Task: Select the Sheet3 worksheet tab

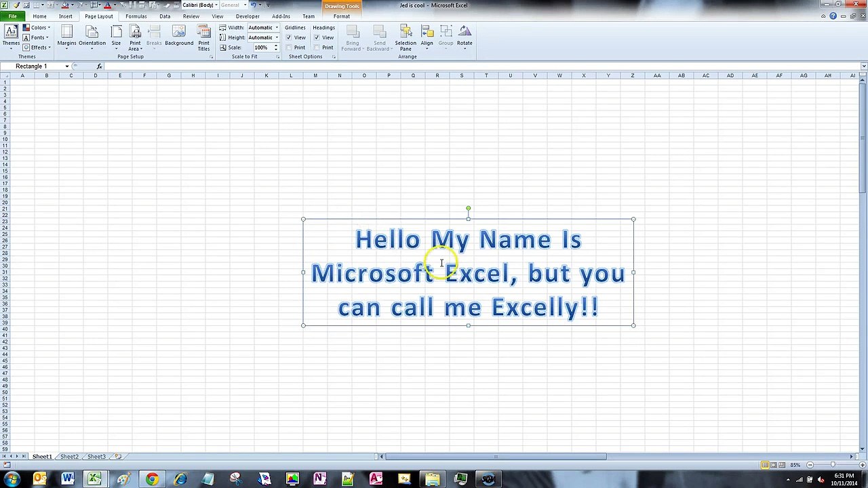Action: [x=96, y=457]
